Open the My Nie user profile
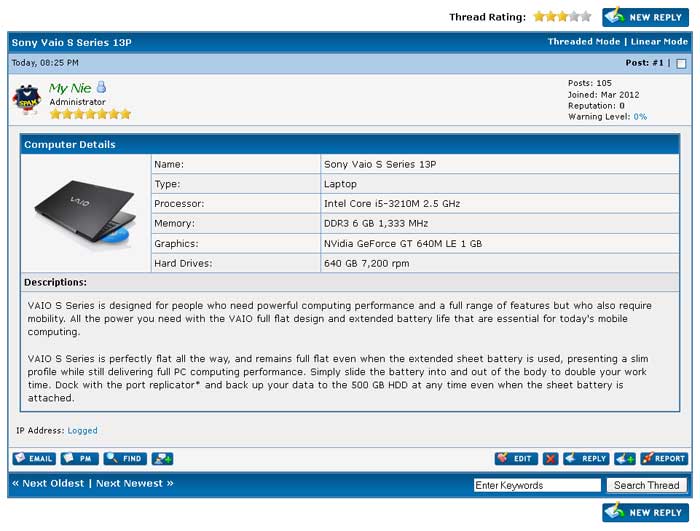 point(70,88)
